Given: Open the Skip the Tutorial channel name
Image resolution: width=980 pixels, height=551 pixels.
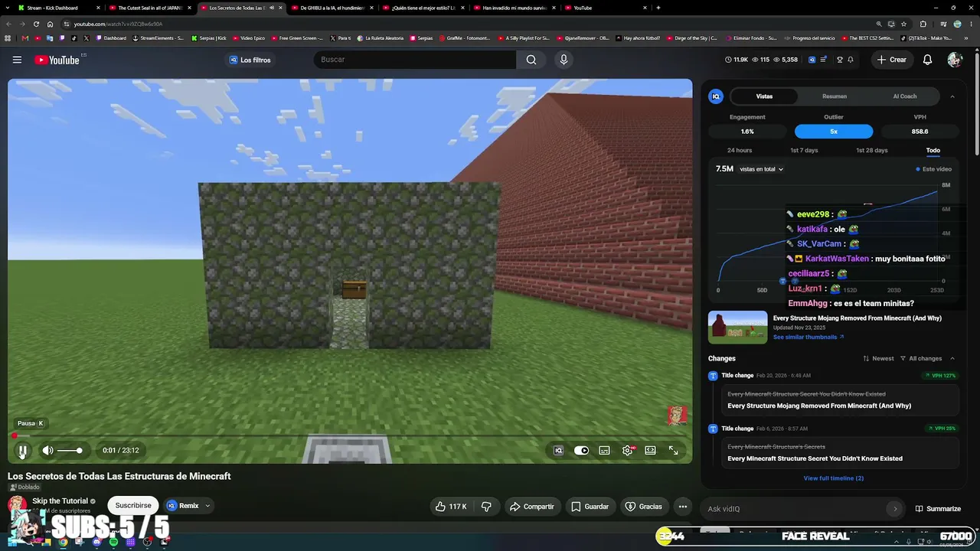Looking at the screenshot, I should pos(60,501).
